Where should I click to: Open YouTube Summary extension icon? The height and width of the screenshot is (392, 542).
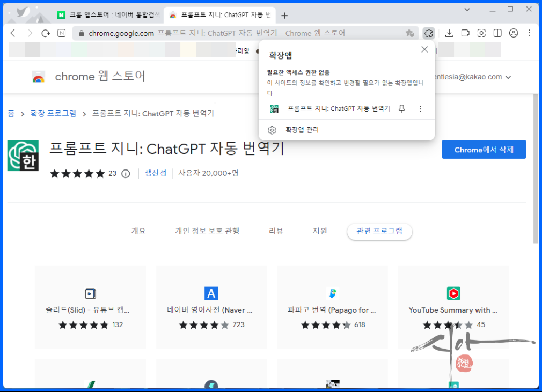coord(453,293)
